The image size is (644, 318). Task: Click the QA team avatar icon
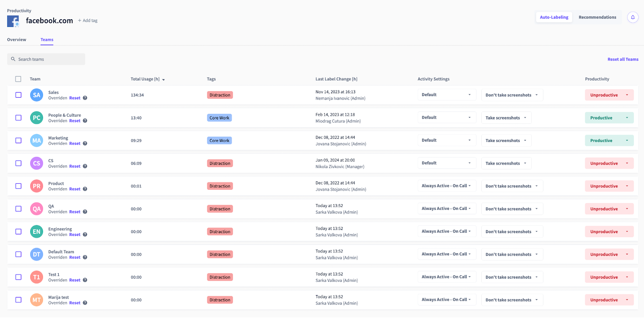tap(37, 209)
